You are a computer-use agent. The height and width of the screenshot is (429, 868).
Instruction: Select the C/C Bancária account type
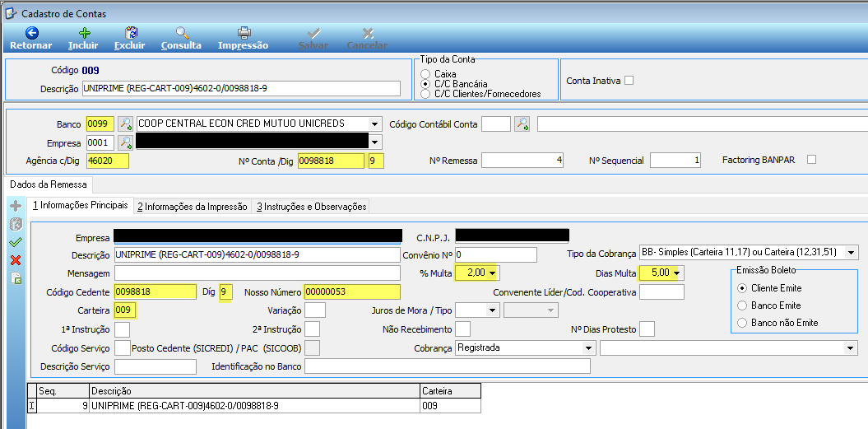click(x=425, y=84)
